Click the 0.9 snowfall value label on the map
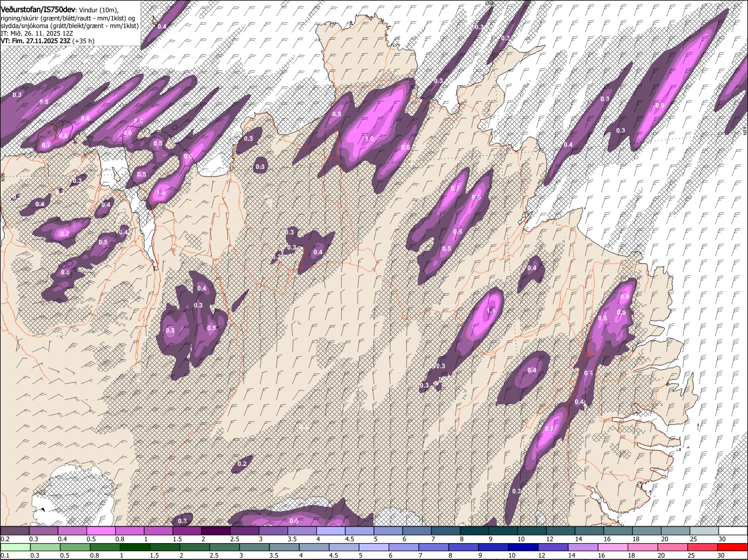 [x=660, y=105]
